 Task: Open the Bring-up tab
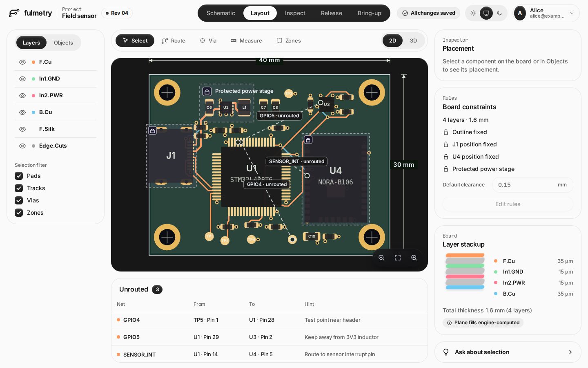pos(369,13)
